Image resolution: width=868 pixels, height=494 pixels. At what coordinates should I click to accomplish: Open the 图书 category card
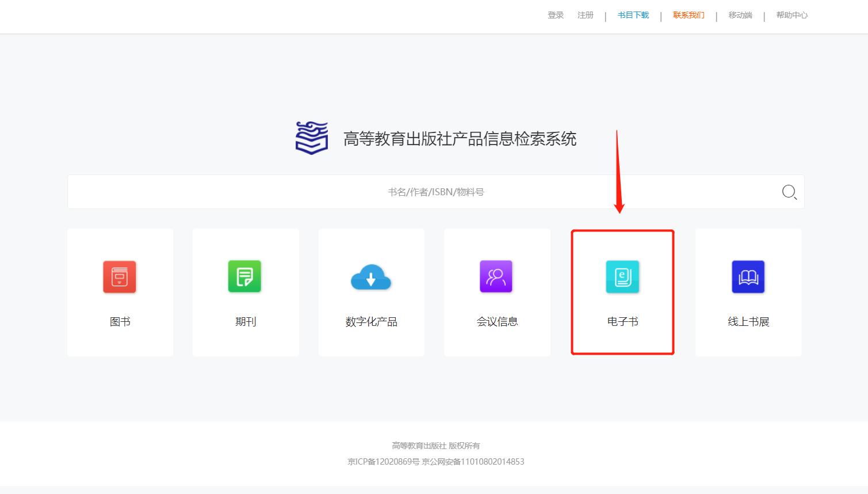tap(120, 321)
